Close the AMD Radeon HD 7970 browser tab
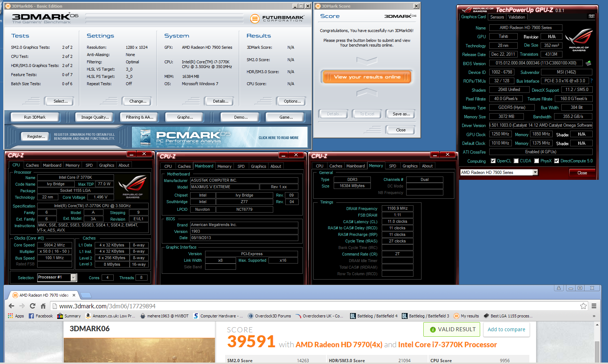The height and width of the screenshot is (364, 608). [74, 295]
